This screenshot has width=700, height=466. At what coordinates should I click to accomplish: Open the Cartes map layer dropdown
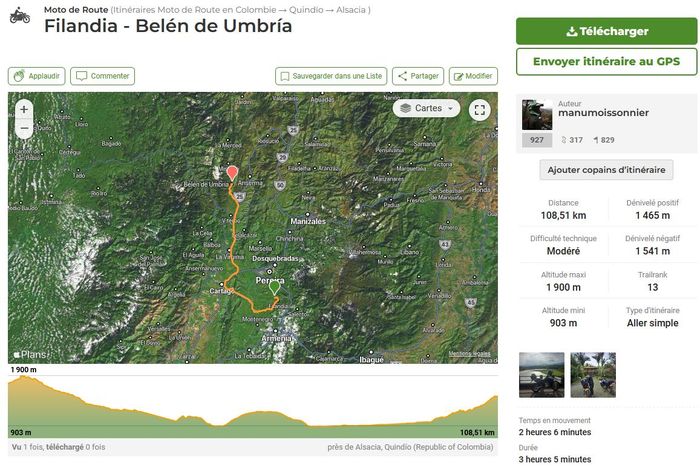tap(427, 108)
